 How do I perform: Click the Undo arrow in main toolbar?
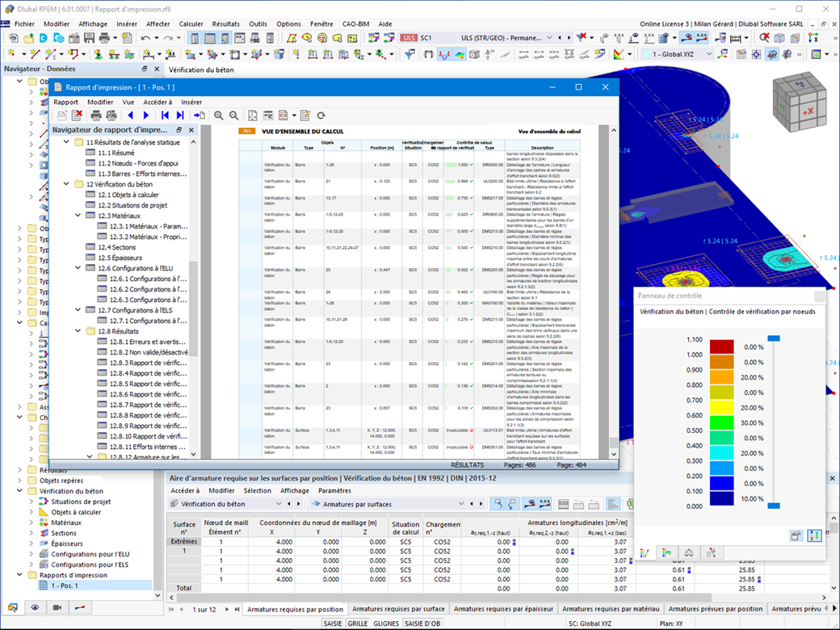[x=145, y=38]
